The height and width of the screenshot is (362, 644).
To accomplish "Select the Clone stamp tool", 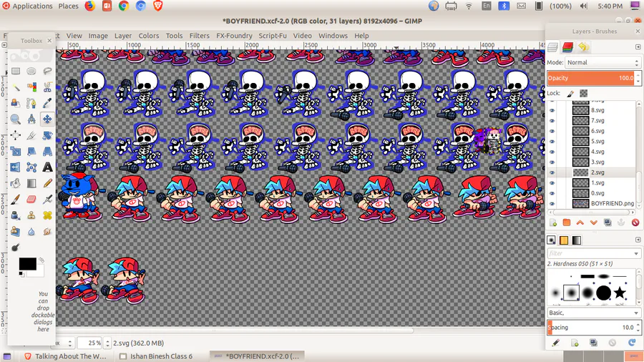I will (x=31, y=215).
